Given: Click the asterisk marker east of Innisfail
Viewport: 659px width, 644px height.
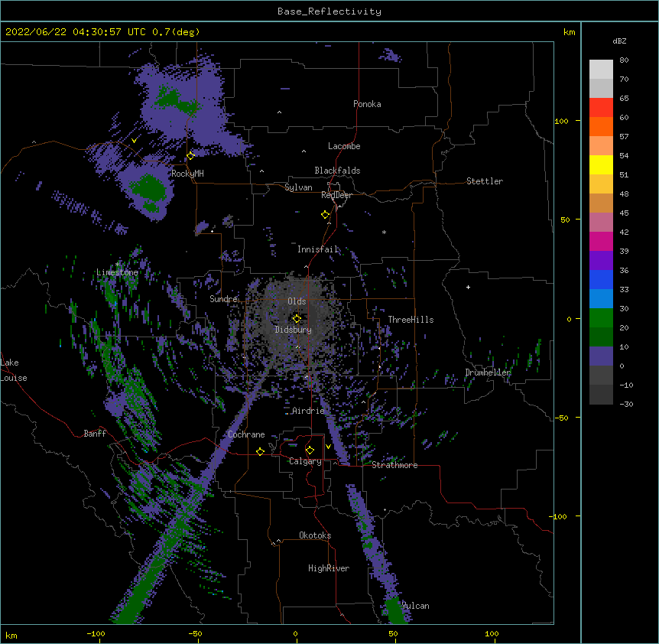Looking at the screenshot, I should (384, 232).
